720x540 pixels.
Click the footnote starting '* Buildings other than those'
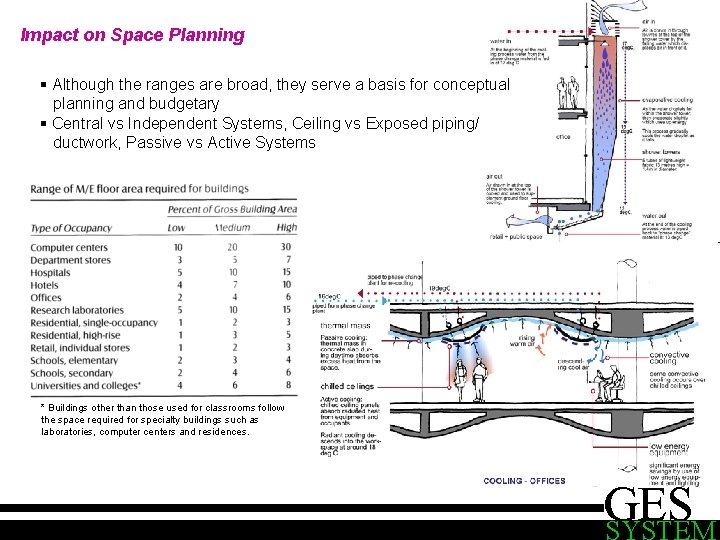coord(163,420)
